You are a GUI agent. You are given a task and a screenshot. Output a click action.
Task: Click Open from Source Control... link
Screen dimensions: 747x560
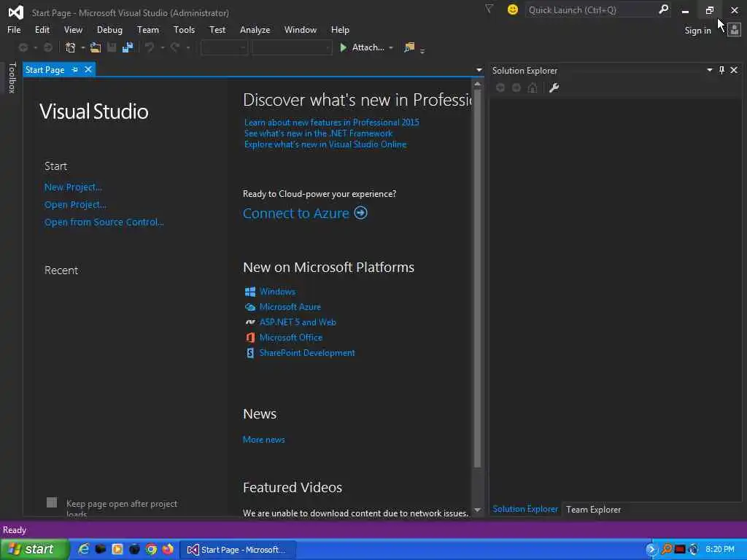104,222
